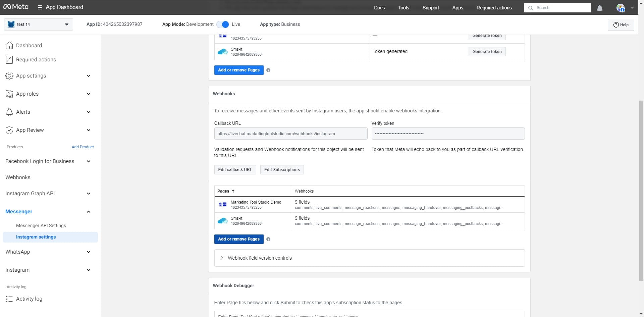Collapse the Messenger sidebar section
Screen dimensions: 644x317
pyautogui.click(x=89, y=212)
